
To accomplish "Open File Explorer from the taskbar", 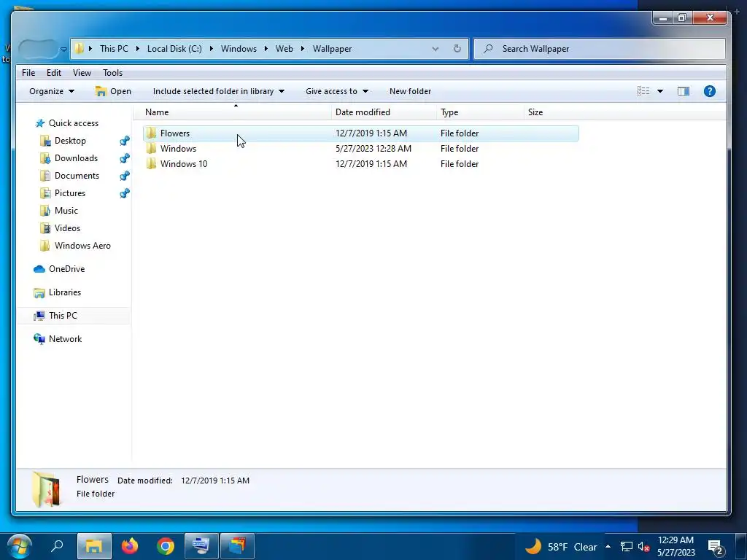I will click(x=94, y=546).
